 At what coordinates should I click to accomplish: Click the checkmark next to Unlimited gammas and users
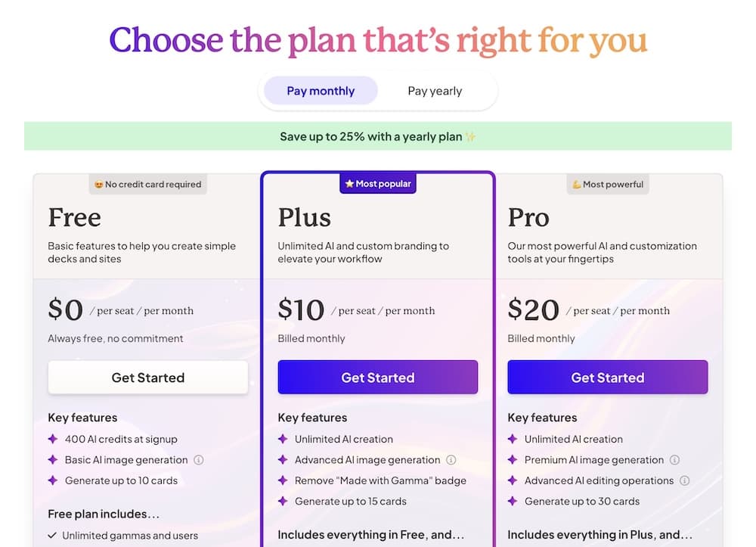tap(52, 536)
